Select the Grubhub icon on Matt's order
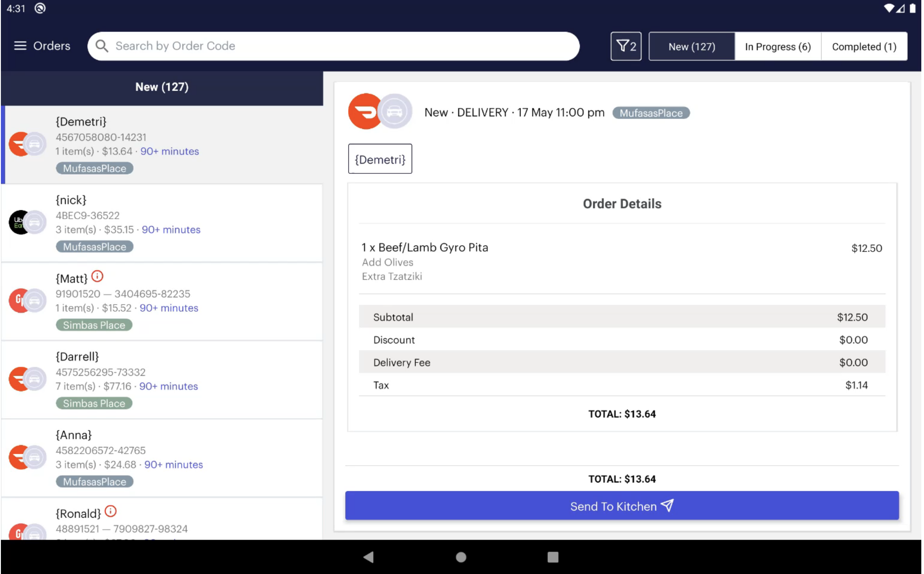Viewport: 924px width, 574px height. (x=19, y=300)
